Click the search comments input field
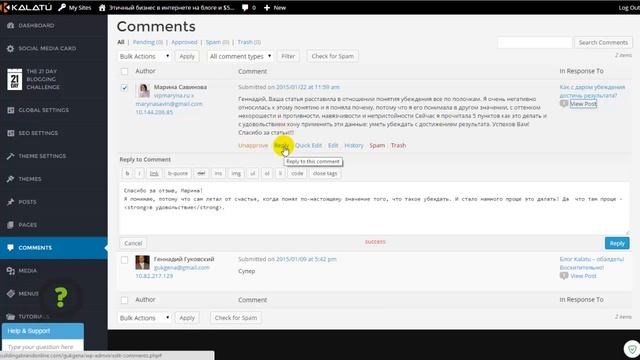This screenshot has height=360, width=640. click(535, 42)
